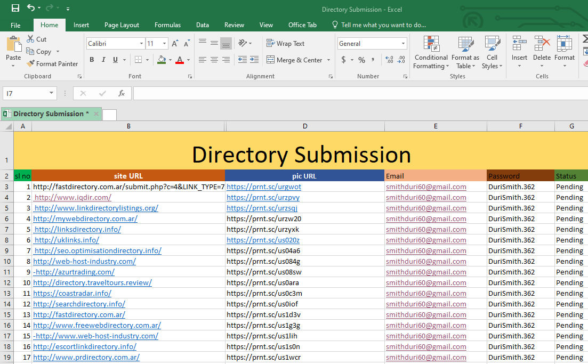Click the Percent Style icon
The image size is (588, 364).
click(361, 60)
